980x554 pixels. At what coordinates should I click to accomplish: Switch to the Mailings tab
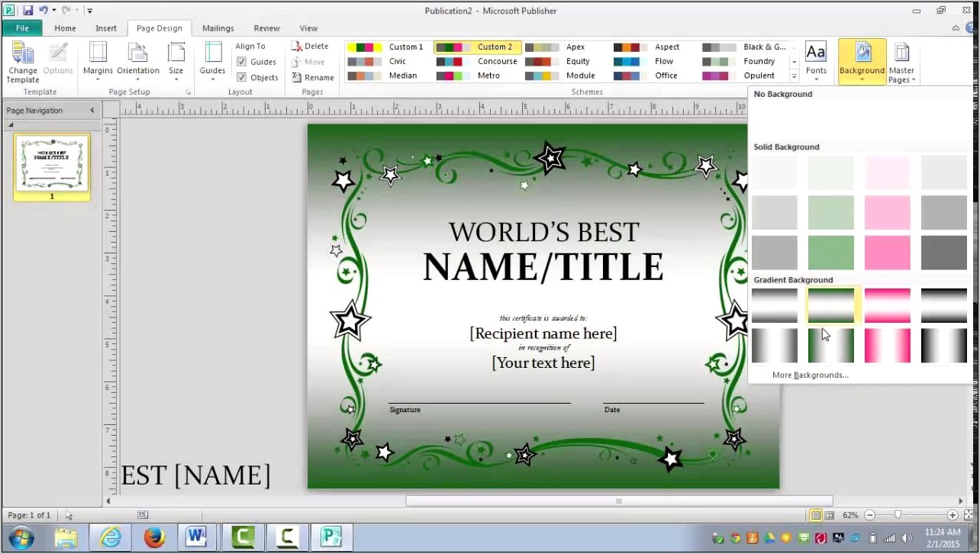click(218, 28)
